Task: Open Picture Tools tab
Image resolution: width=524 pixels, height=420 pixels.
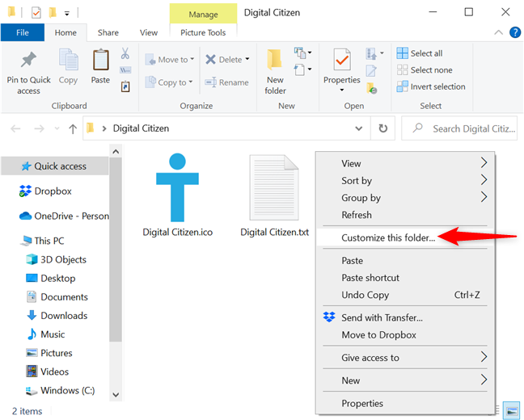Action: click(x=203, y=32)
